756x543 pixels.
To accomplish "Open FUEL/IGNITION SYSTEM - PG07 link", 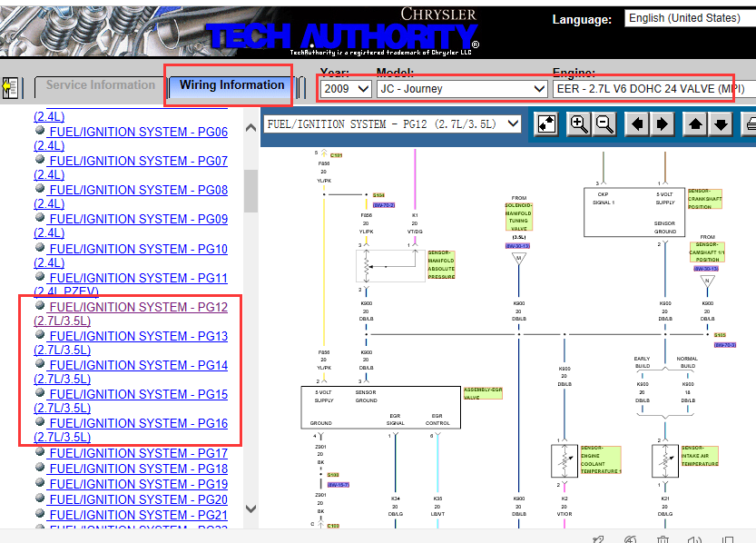I will pos(131,167).
